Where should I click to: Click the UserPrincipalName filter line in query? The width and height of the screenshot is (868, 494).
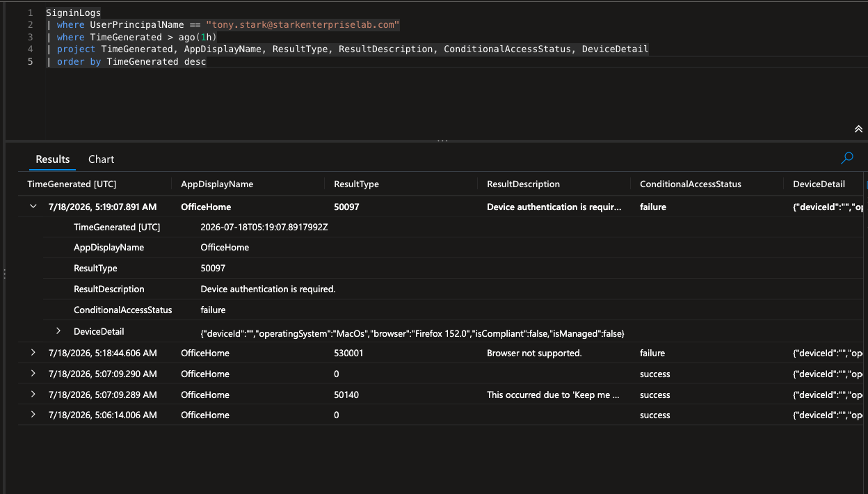tap(223, 25)
